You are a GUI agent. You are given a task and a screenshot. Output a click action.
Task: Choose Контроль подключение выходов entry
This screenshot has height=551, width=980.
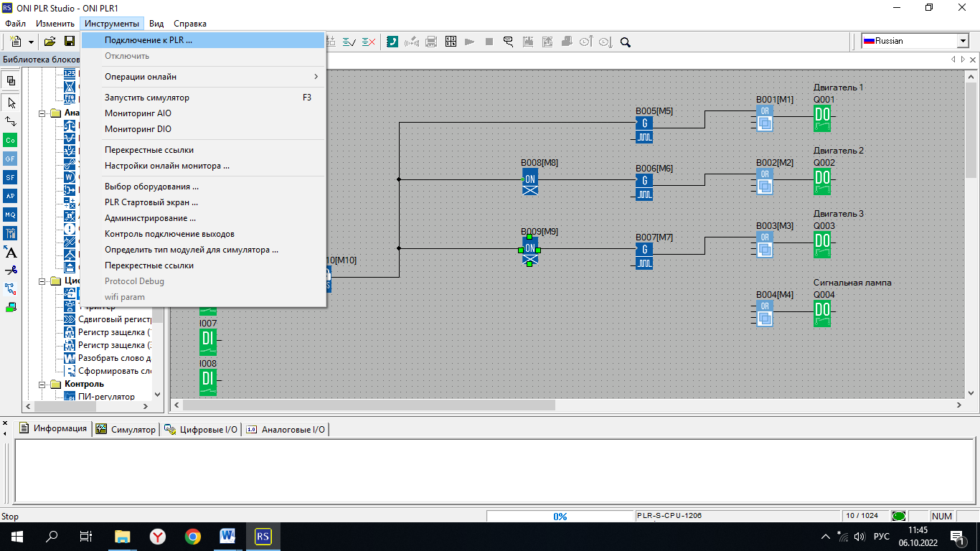(x=203, y=234)
